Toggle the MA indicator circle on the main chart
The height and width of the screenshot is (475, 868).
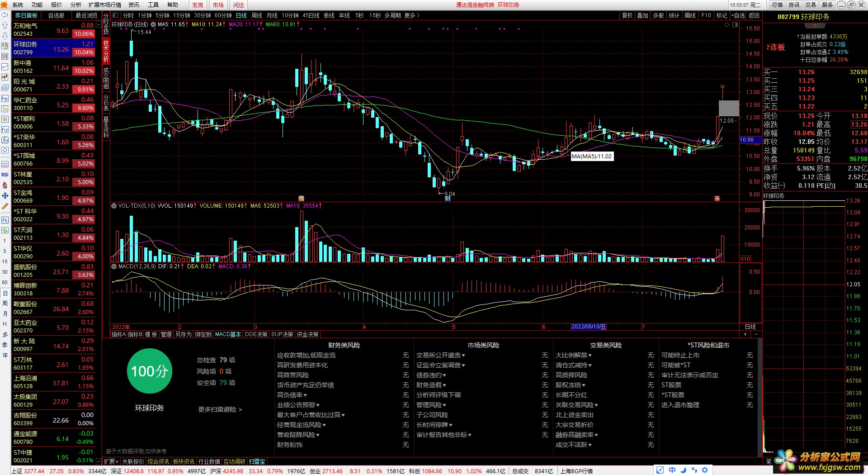(x=153, y=24)
